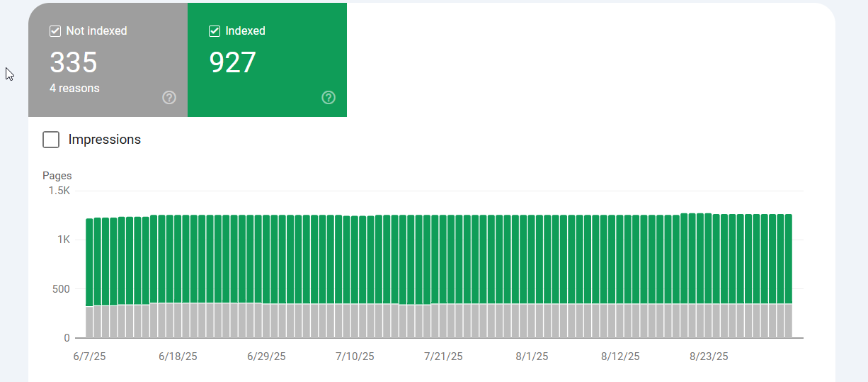Click the first bar's green section for 6/7/25
The height and width of the screenshot is (382, 868).
[x=89, y=262]
